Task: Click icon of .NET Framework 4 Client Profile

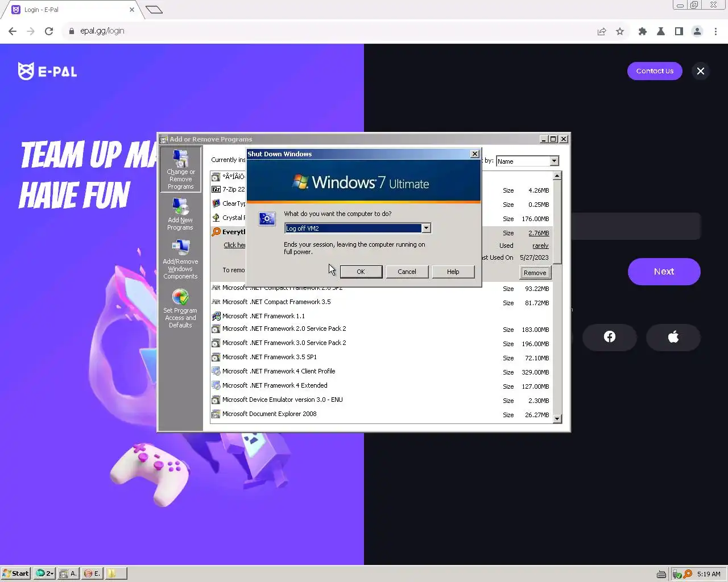Action: pyautogui.click(x=216, y=371)
